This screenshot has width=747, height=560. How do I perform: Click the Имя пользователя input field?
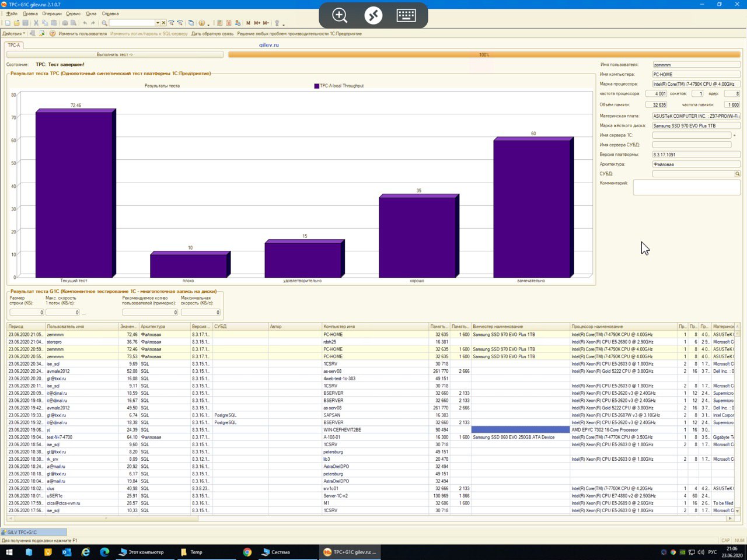[x=696, y=65]
